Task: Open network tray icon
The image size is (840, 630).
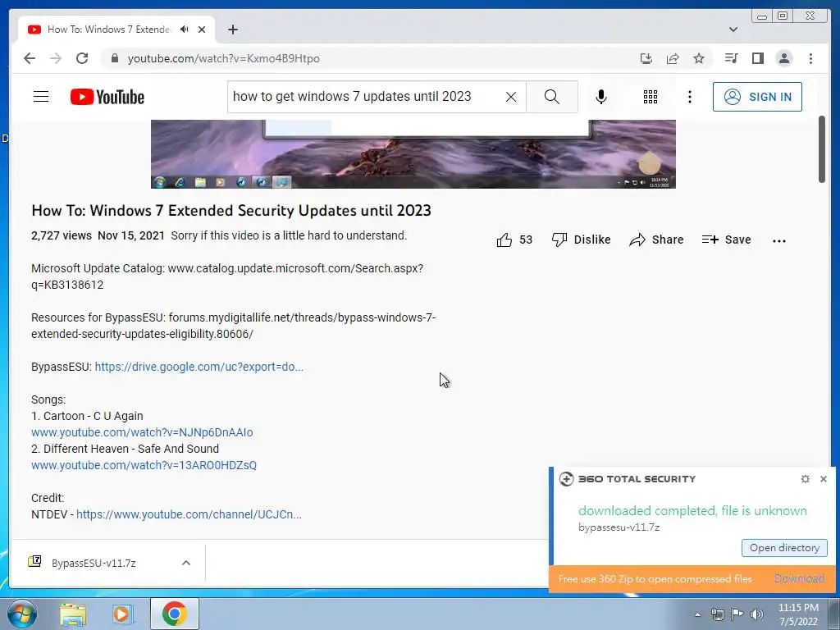Action: click(x=717, y=614)
